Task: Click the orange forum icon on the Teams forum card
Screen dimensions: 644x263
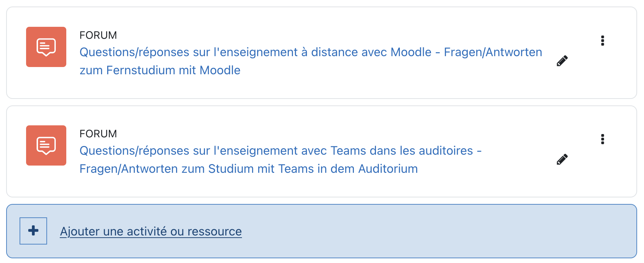Action: point(46,145)
